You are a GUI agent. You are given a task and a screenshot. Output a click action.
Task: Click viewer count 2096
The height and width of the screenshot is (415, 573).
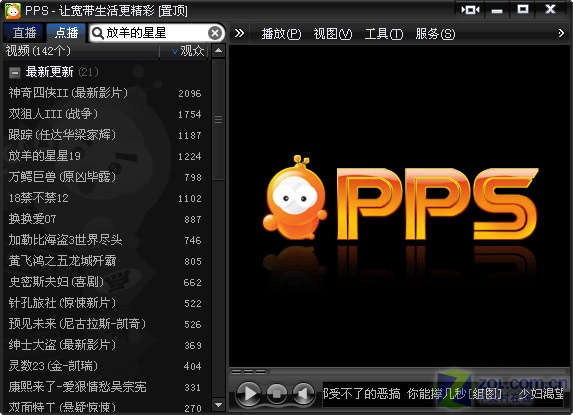(x=190, y=94)
